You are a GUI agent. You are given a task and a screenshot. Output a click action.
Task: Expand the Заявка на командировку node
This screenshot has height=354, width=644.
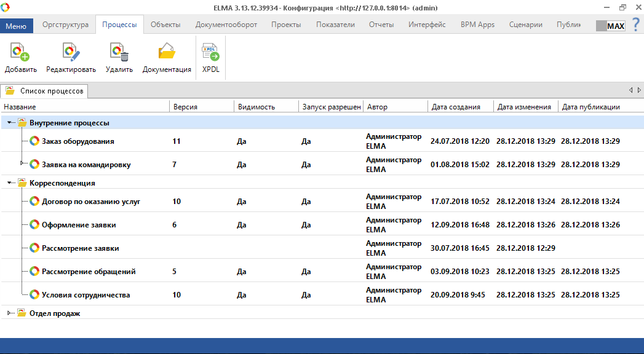click(22, 163)
